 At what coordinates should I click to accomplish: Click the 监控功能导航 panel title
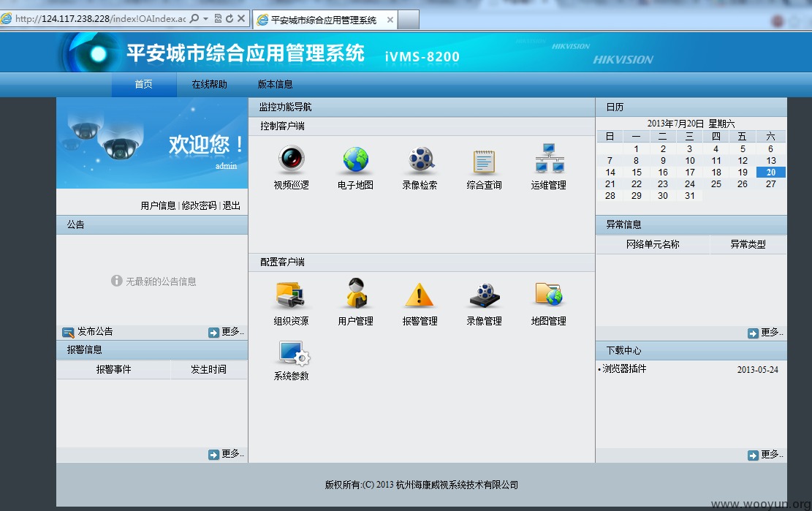tap(285, 107)
